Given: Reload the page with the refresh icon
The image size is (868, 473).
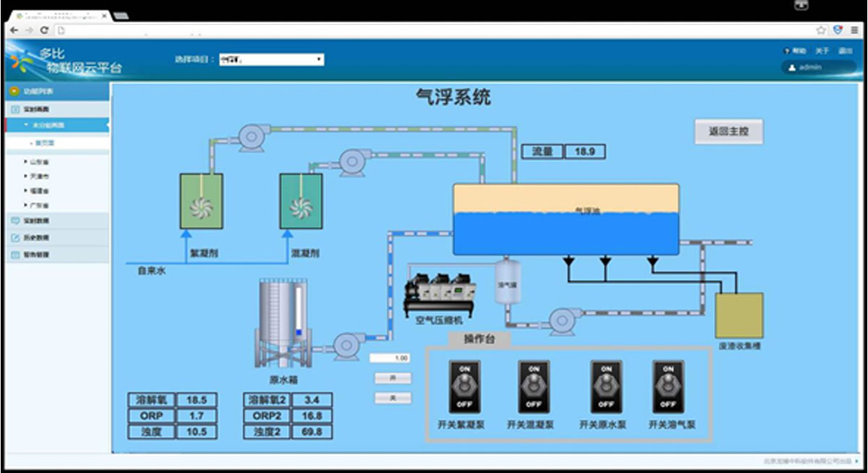Looking at the screenshot, I should click(x=45, y=30).
